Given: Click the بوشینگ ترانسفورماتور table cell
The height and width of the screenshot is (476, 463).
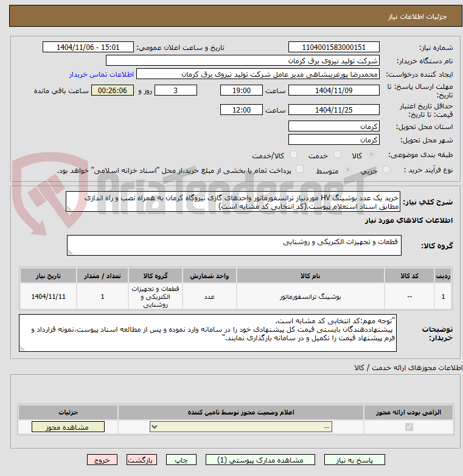Looking at the screenshot, I should [x=310, y=296].
